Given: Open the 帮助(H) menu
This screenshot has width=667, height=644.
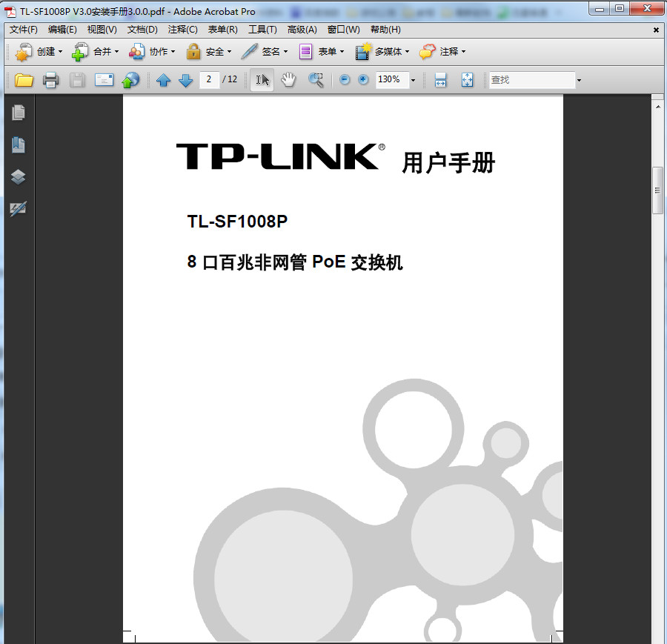Looking at the screenshot, I should 385,30.
